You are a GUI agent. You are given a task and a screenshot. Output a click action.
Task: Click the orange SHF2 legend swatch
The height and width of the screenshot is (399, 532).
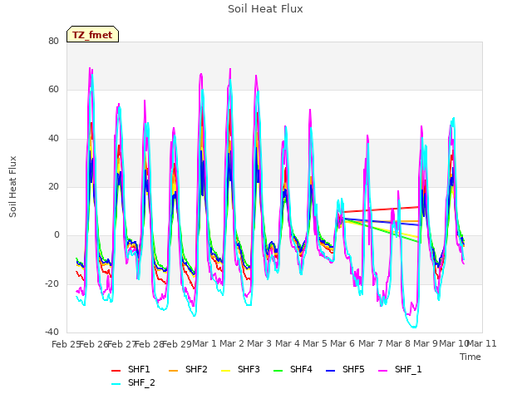(x=174, y=371)
